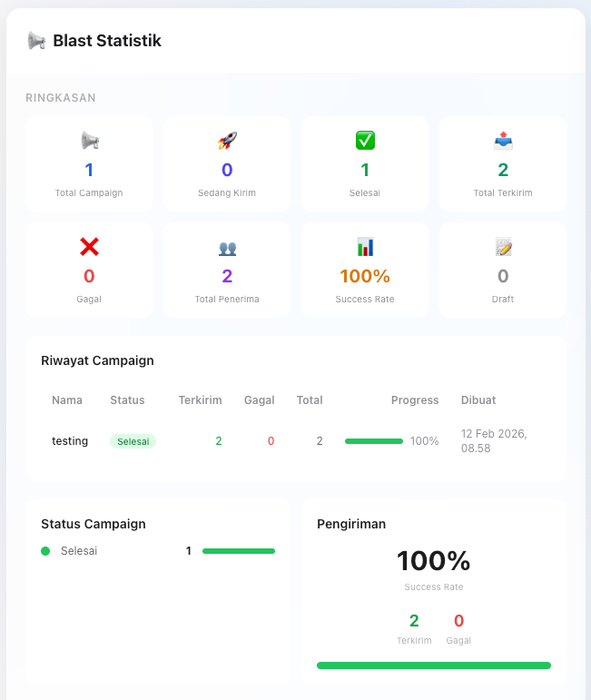
Task: Click the Nama column header
Action: (67, 400)
